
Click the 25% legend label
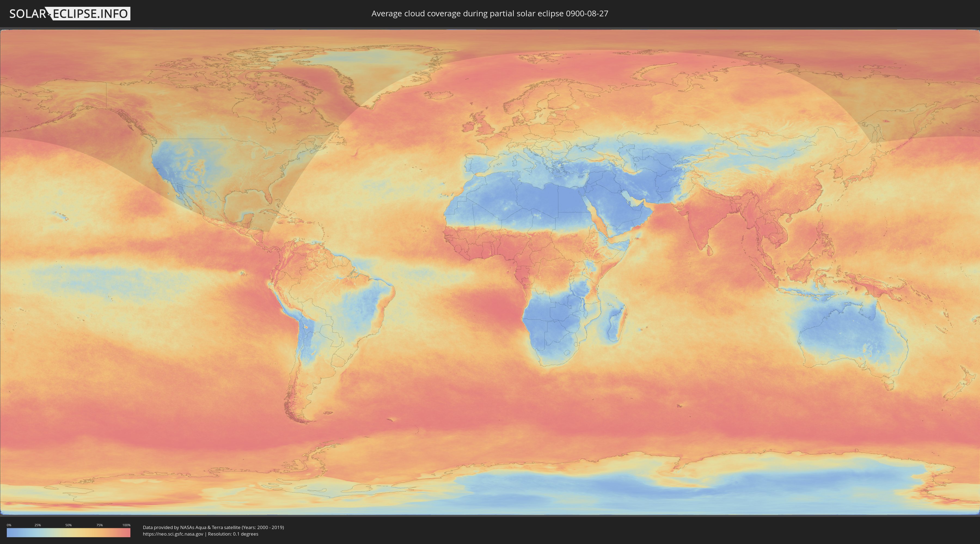point(38,525)
